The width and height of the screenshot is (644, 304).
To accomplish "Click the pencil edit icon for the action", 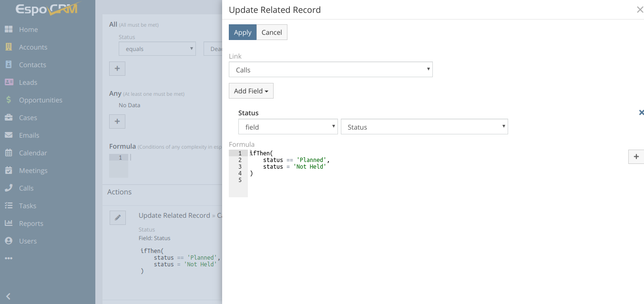I will click(x=117, y=218).
